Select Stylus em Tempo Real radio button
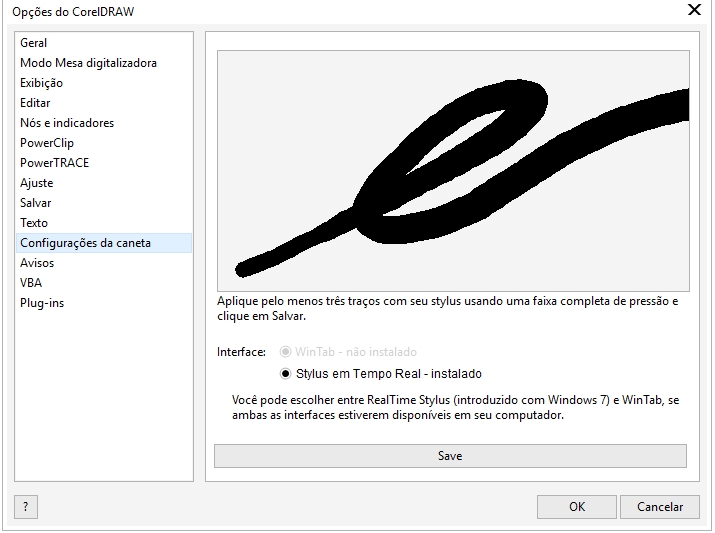Image resolution: width=715 pixels, height=533 pixels. (x=286, y=374)
